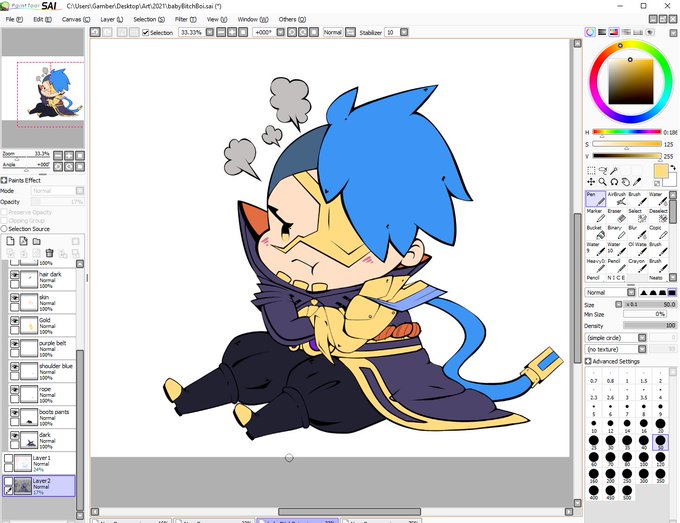This screenshot has height=523, width=680.
Task: Enable Selection Source radio button
Action: pos(4,229)
